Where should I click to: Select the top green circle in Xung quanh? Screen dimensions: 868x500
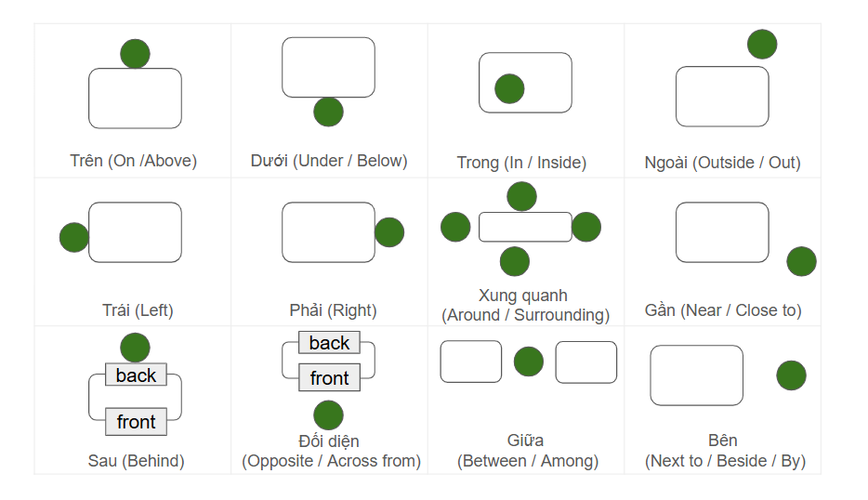521,196
